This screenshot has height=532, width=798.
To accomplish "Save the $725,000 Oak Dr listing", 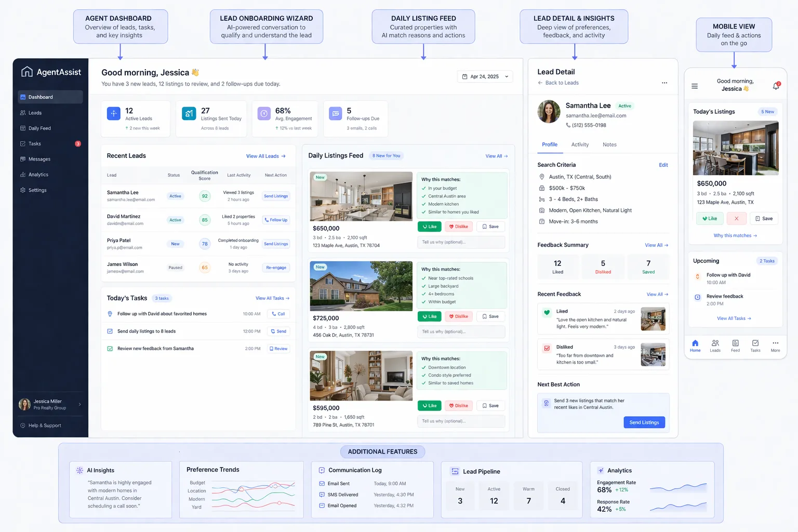I will click(490, 316).
